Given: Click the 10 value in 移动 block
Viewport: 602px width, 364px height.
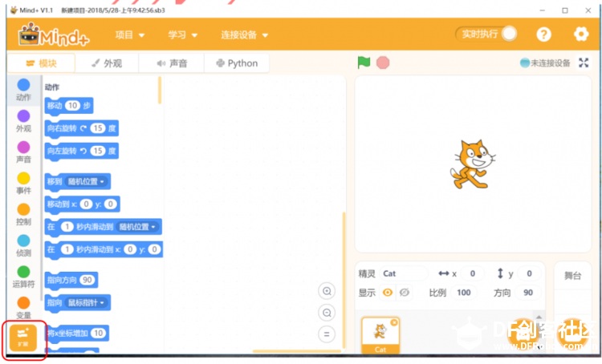Looking at the screenshot, I should pos(72,106).
